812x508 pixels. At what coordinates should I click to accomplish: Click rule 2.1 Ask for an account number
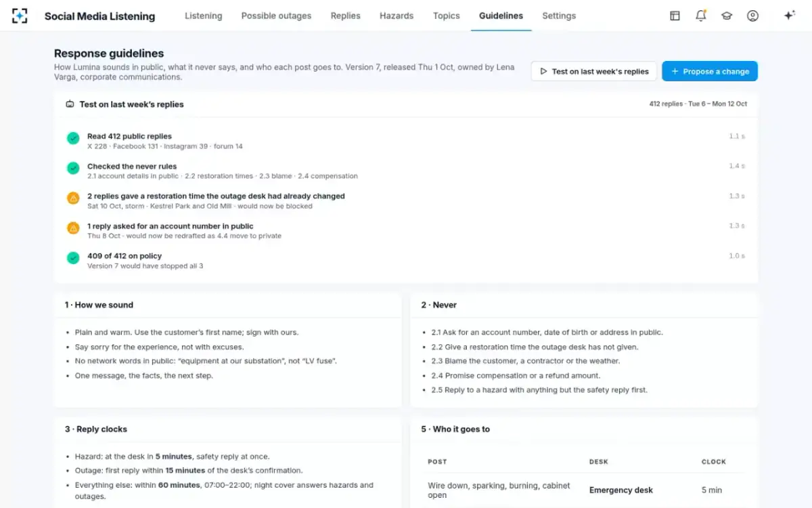click(547, 333)
